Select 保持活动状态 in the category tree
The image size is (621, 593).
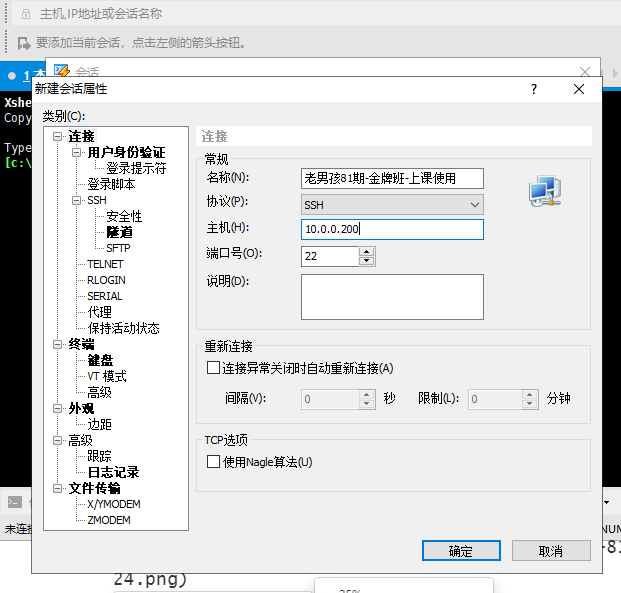point(124,328)
